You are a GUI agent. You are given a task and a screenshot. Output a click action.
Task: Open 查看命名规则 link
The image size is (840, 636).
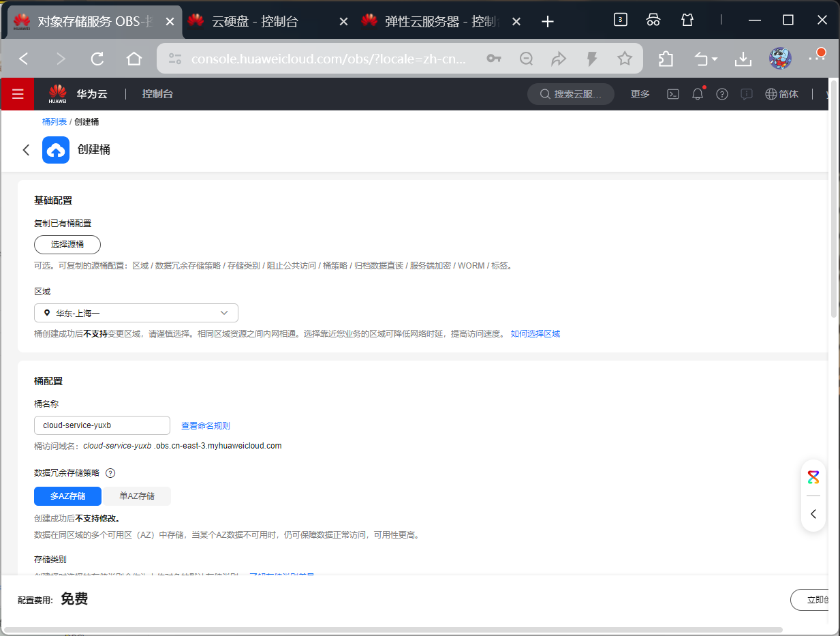click(206, 426)
